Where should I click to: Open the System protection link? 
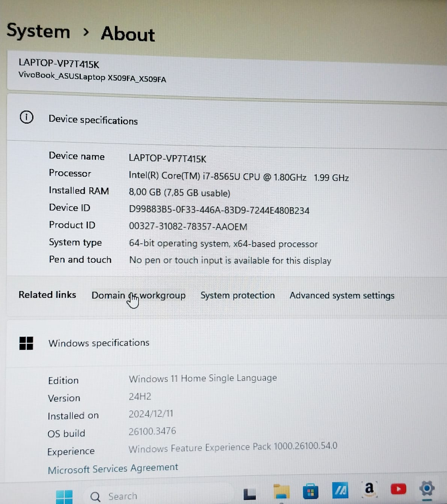(x=237, y=295)
